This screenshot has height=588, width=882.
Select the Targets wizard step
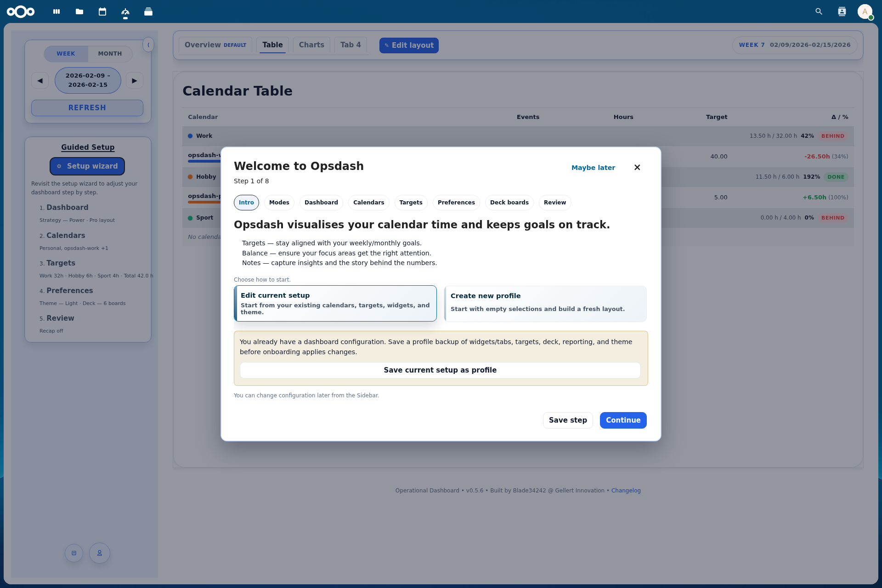(411, 203)
